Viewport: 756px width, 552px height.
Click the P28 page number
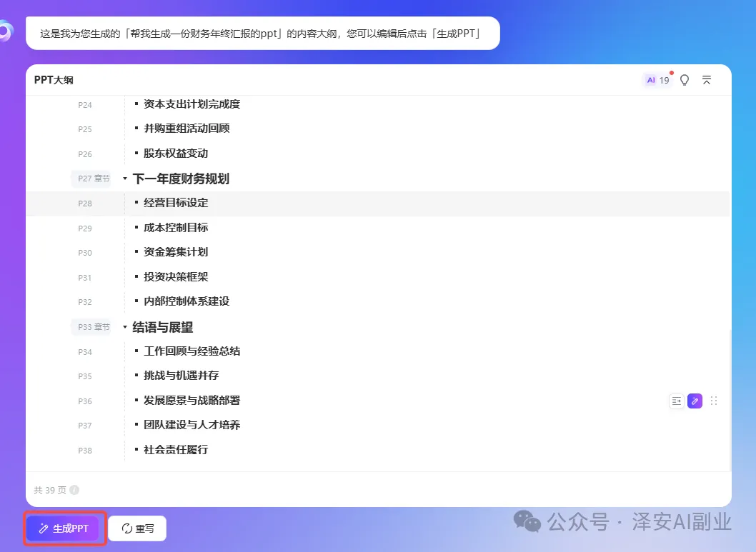85,204
